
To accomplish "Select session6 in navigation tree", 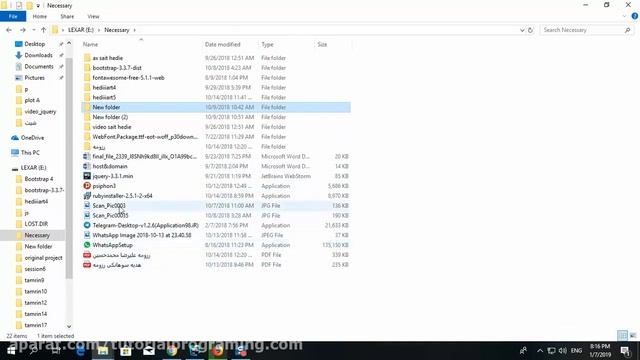I will coord(35,269).
